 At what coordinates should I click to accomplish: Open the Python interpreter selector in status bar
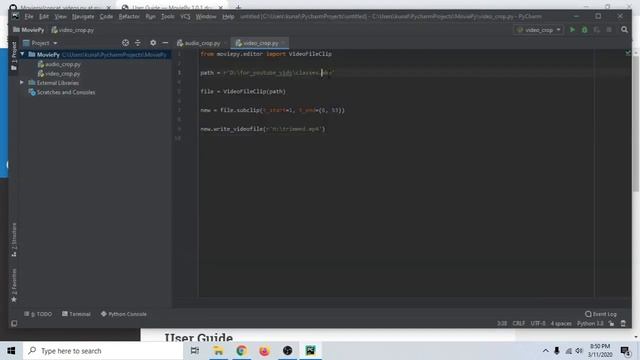click(x=590, y=324)
